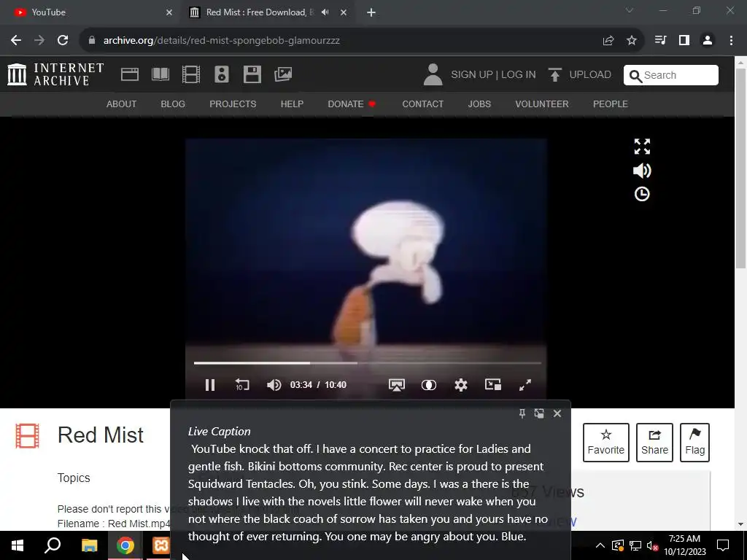Open the Texts book icon

click(x=160, y=75)
